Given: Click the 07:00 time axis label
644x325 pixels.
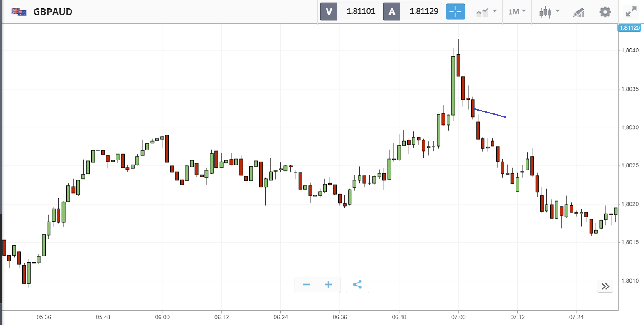Looking at the screenshot, I should point(458,317).
